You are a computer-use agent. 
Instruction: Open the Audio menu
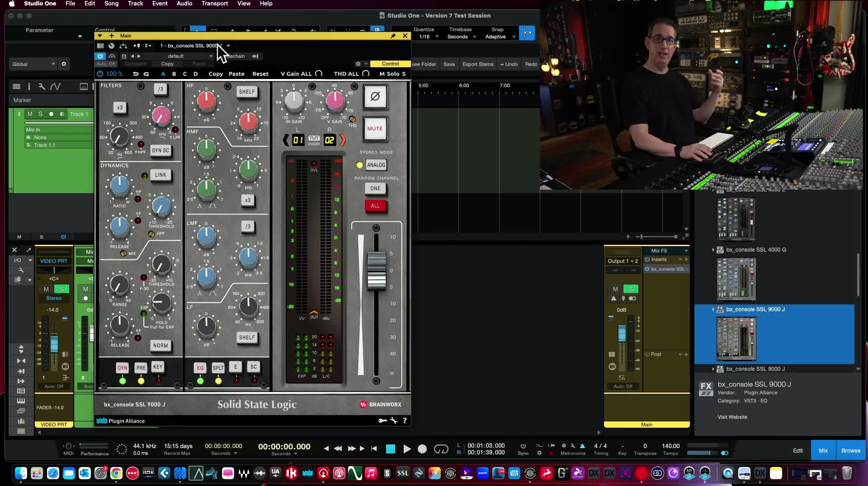pyautogui.click(x=184, y=4)
